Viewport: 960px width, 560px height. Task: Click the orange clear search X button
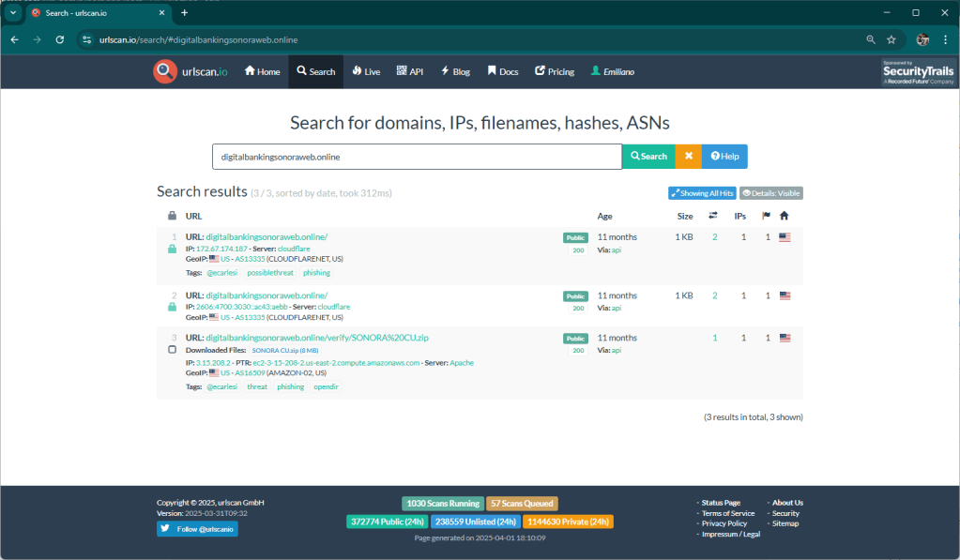[688, 157]
